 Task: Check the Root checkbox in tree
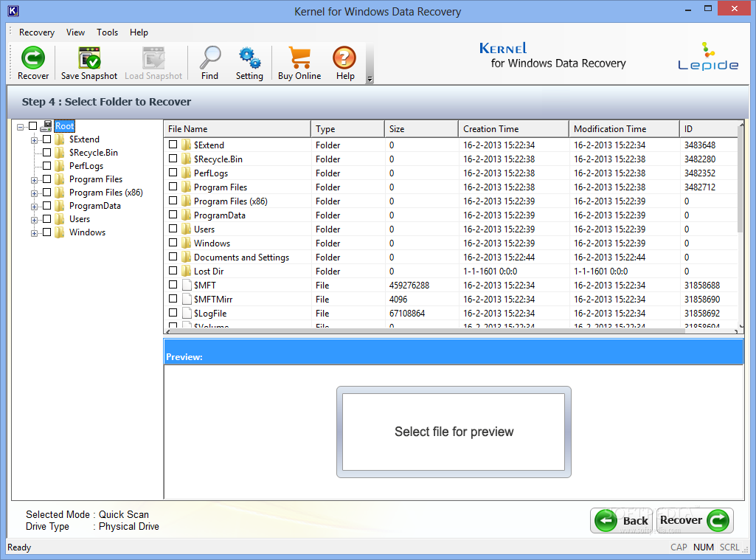coord(32,126)
